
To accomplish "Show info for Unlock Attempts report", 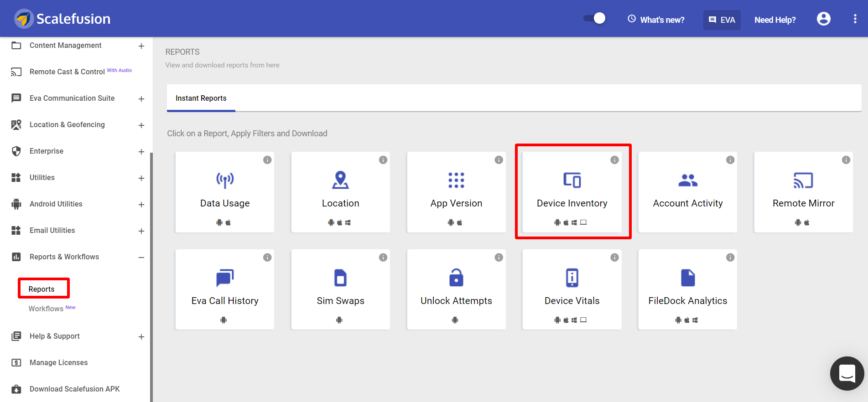I will point(499,258).
